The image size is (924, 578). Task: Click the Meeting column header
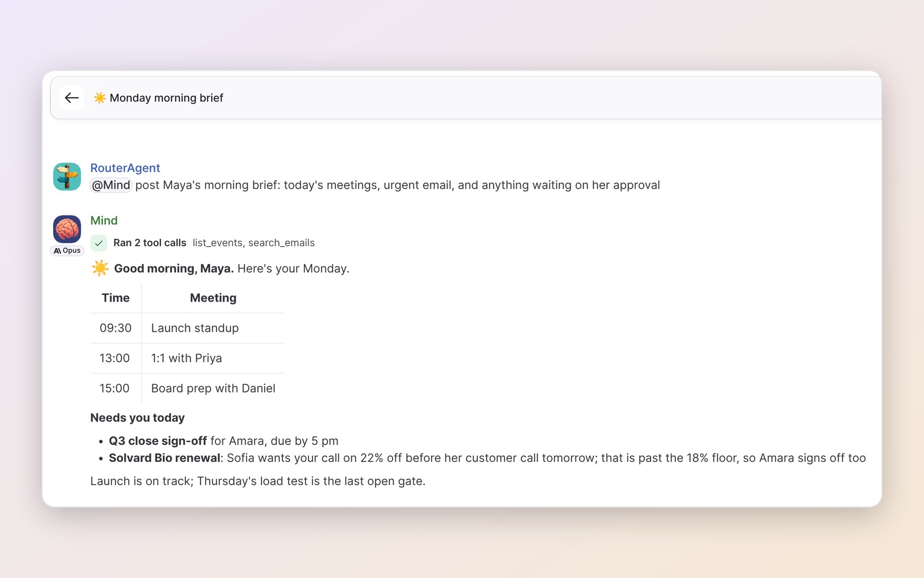(213, 298)
